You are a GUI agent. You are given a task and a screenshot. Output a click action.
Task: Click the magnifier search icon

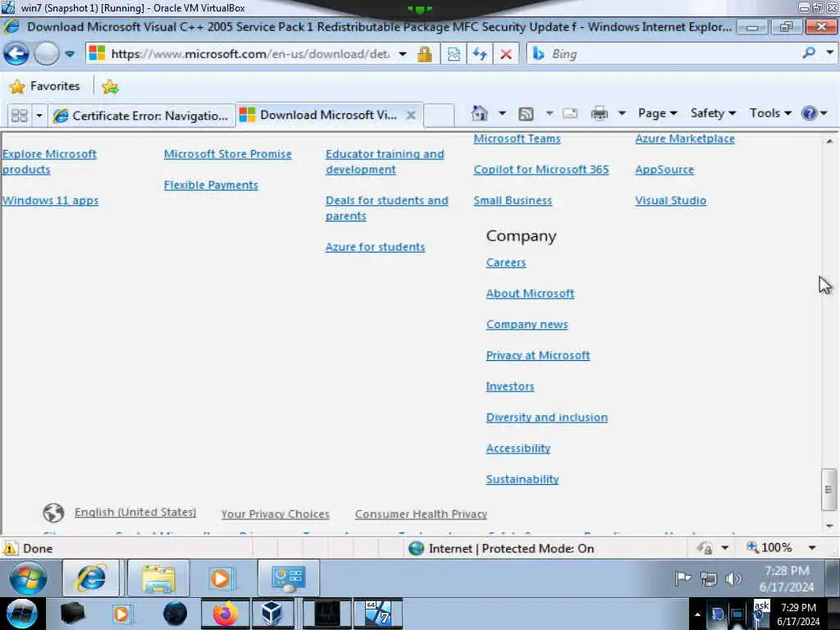809,53
